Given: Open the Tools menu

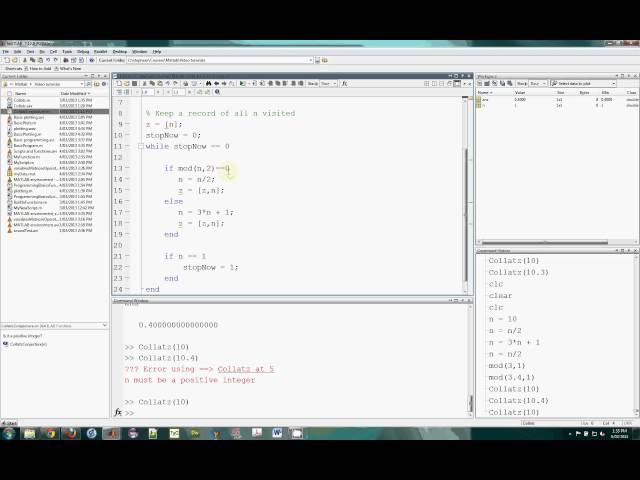Looking at the screenshot, I should pos(67,52).
